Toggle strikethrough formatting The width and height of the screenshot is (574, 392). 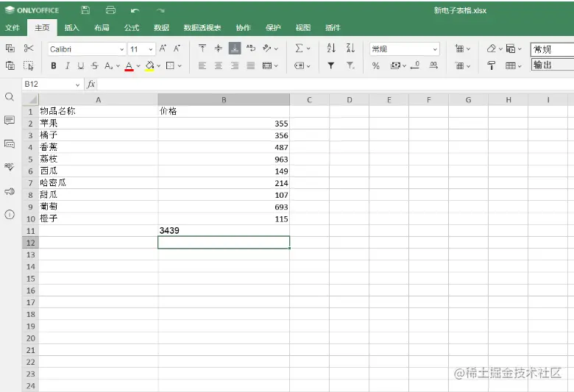[95, 66]
